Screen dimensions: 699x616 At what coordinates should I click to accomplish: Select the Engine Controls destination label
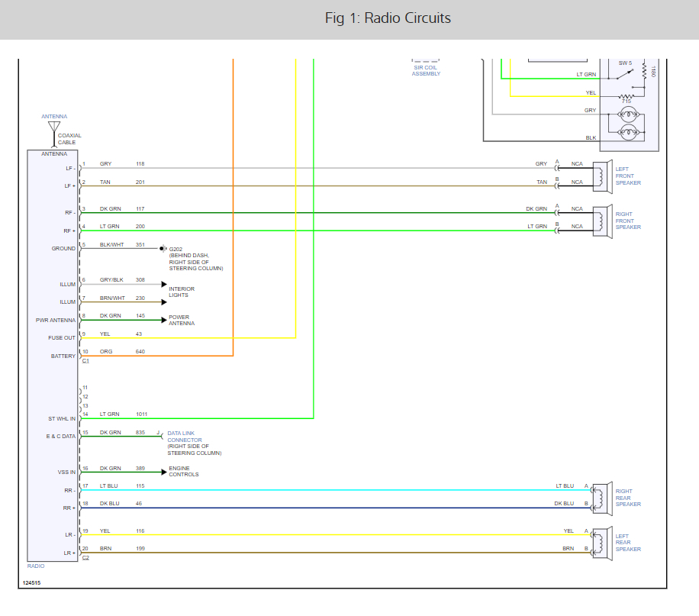point(183,471)
